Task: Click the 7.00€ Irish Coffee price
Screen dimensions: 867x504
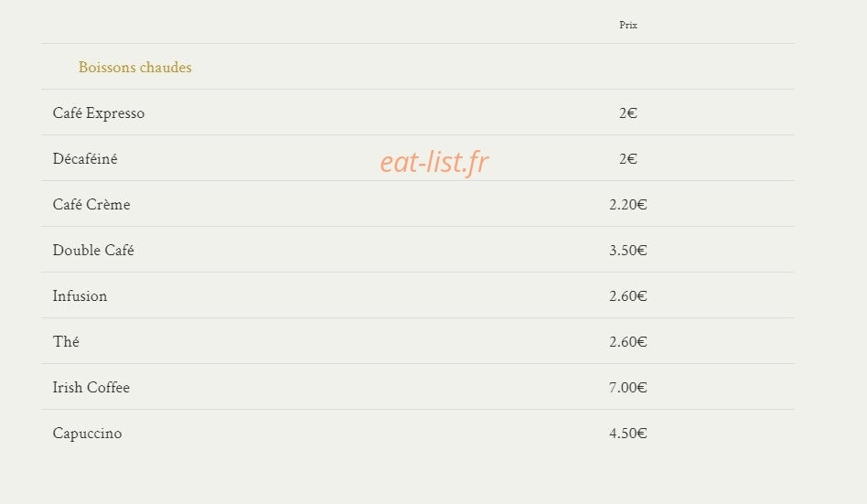Action: pyautogui.click(x=628, y=388)
